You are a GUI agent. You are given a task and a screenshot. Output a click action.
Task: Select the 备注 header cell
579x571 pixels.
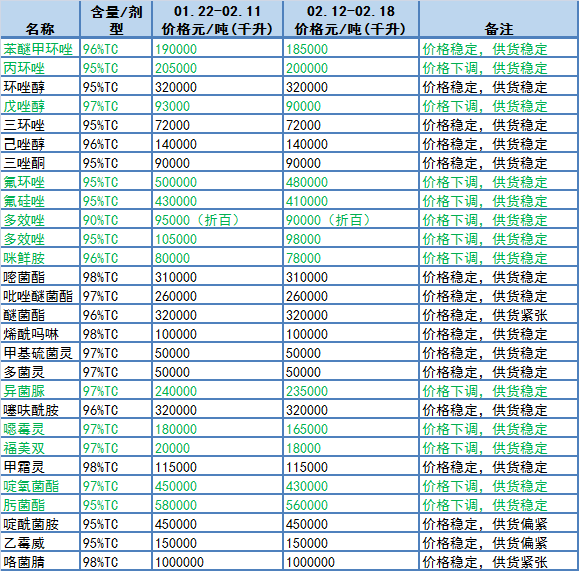tap(499, 19)
